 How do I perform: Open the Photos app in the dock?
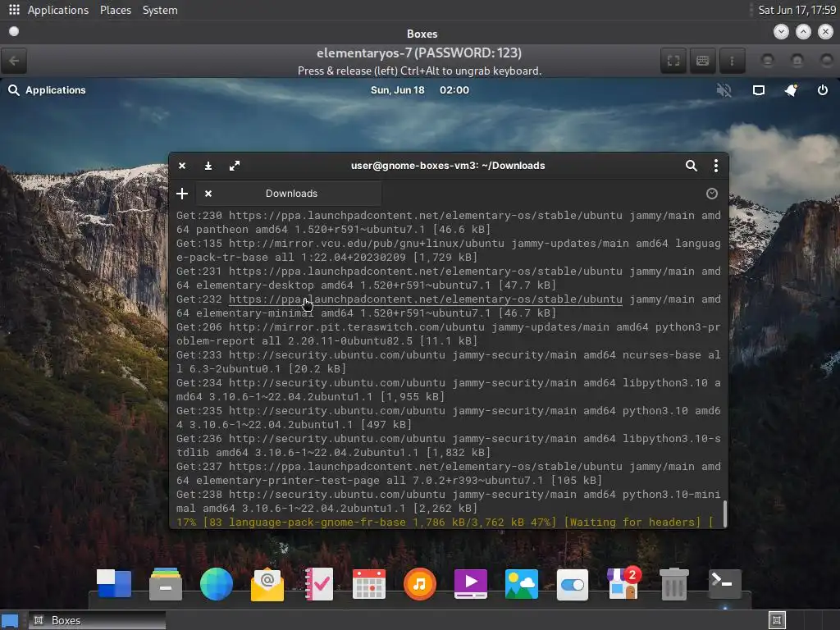(521, 583)
